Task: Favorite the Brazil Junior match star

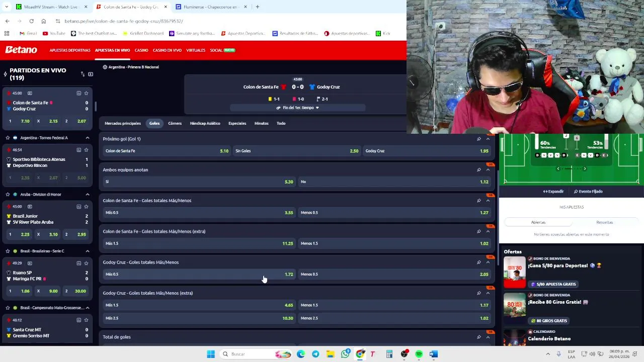Action: click(x=86, y=207)
